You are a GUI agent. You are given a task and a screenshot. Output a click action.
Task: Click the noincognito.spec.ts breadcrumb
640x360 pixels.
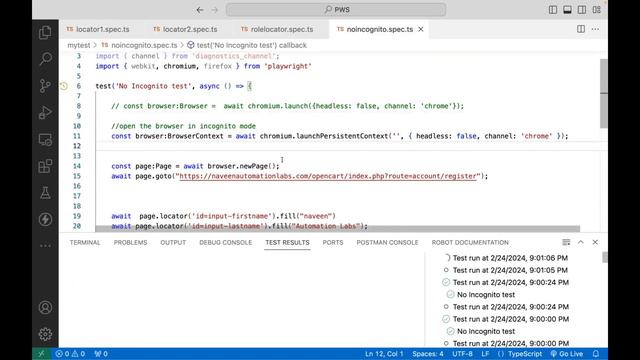click(x=139, y=45)
